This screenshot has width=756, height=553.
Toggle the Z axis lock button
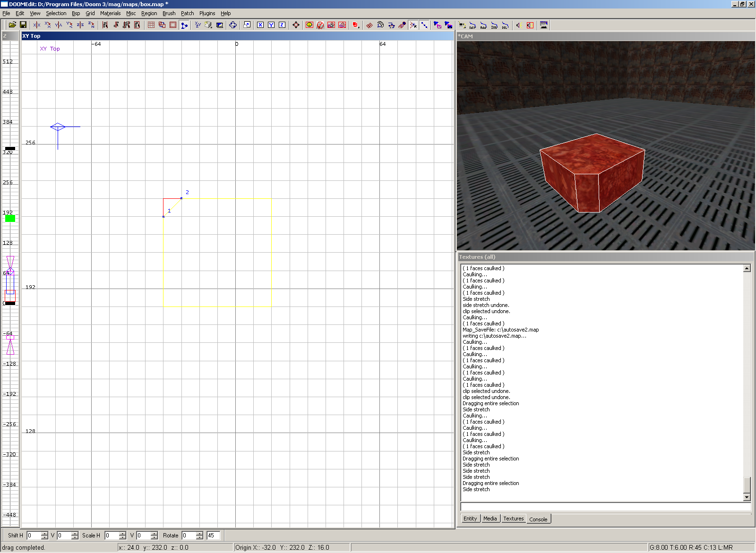tap(282, 25)
